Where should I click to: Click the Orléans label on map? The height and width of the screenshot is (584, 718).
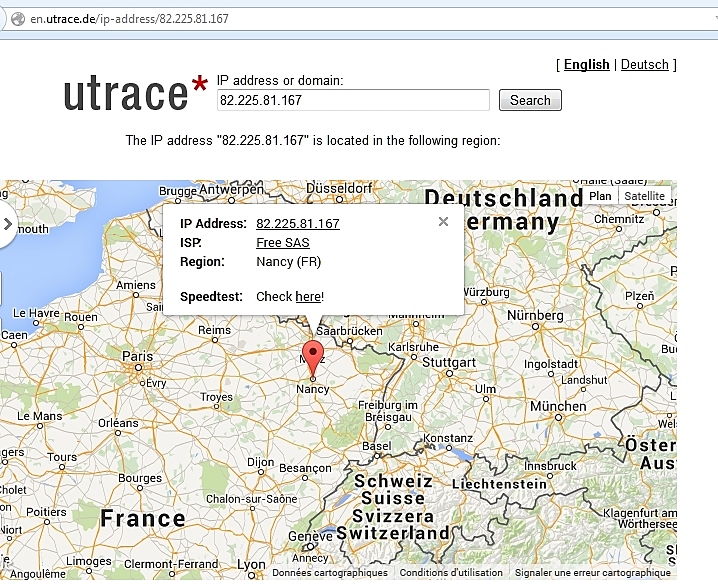click(x=118, y=423)
